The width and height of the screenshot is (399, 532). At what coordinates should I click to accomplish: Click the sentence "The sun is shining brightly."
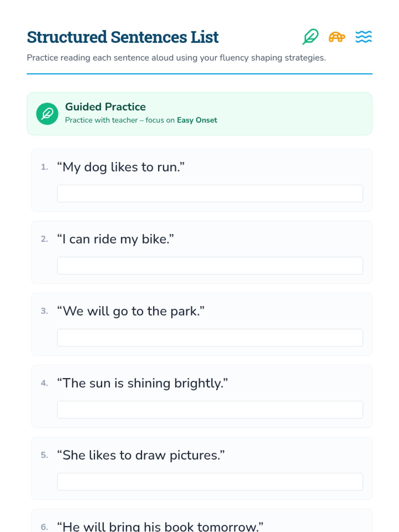click(x=142, y=383)
